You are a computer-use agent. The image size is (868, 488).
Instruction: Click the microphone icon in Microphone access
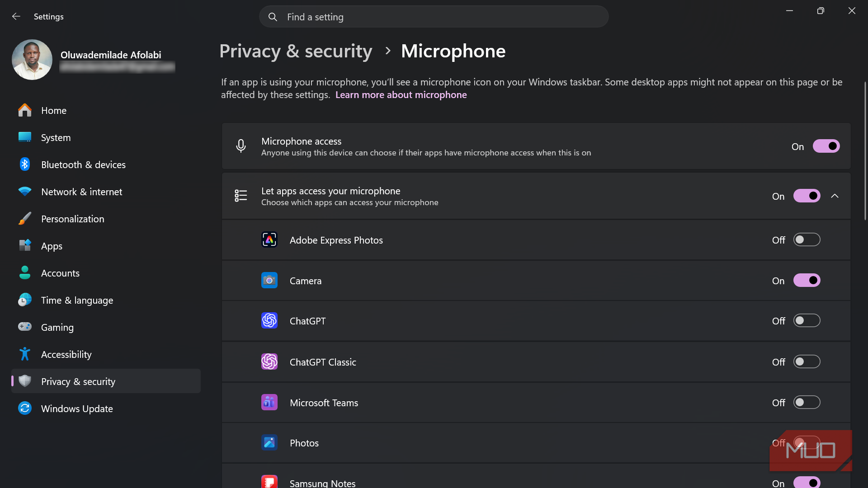coord(241,146)
